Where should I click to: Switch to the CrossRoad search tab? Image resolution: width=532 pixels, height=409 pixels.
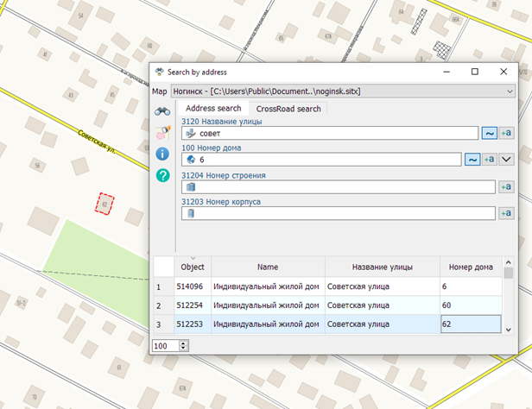pyautogui.click(x=288, y=109)
